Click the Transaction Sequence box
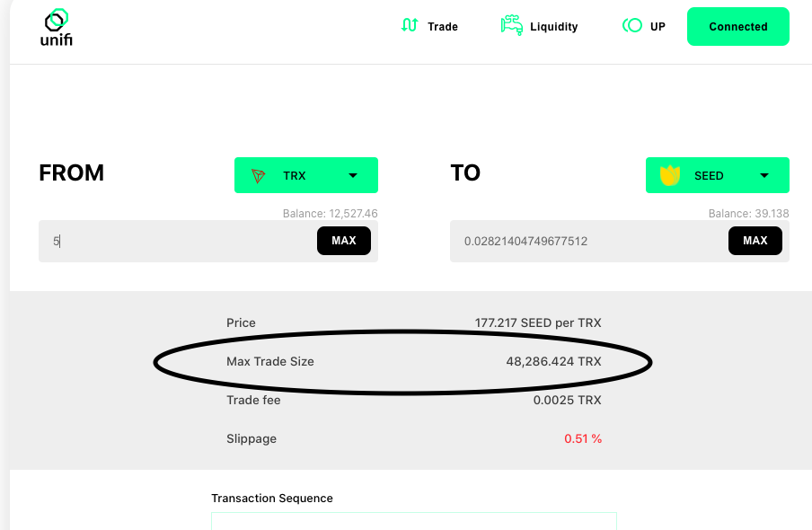Screen dimensions: 812x530 413,521
